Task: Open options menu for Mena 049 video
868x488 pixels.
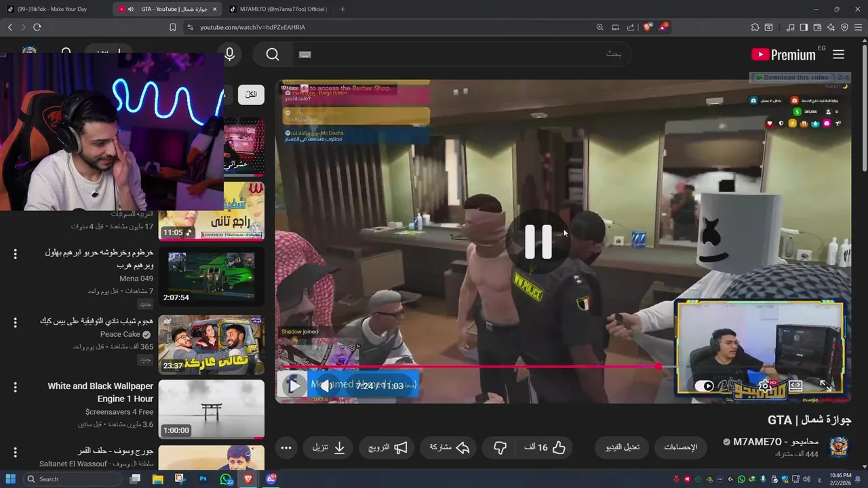Action: click(x=15, y=254)
